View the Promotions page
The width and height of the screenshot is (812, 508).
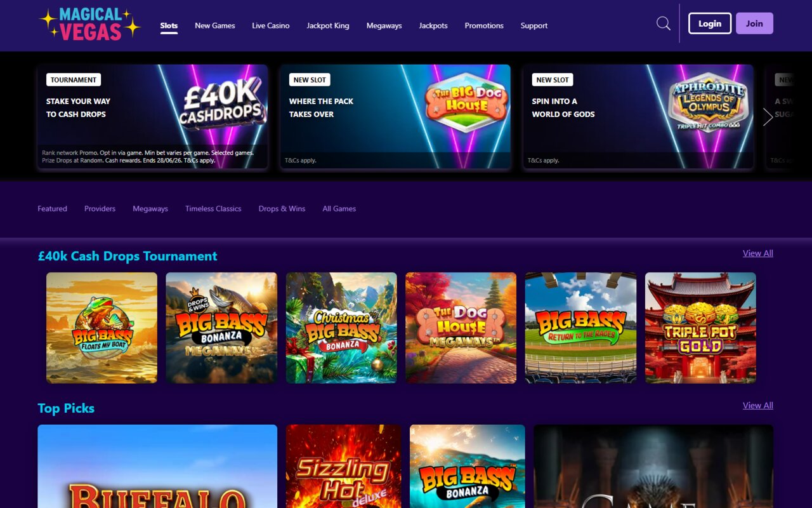pyautogui.click(x=484, y=26)
